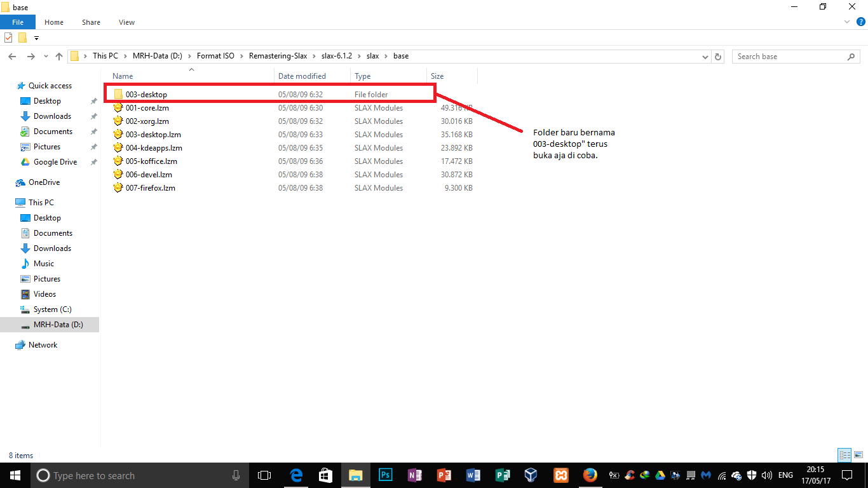This screenshot has height=488, width=868.
Task: Open PowerPoint from the taskbar
Action: [444, 475]
